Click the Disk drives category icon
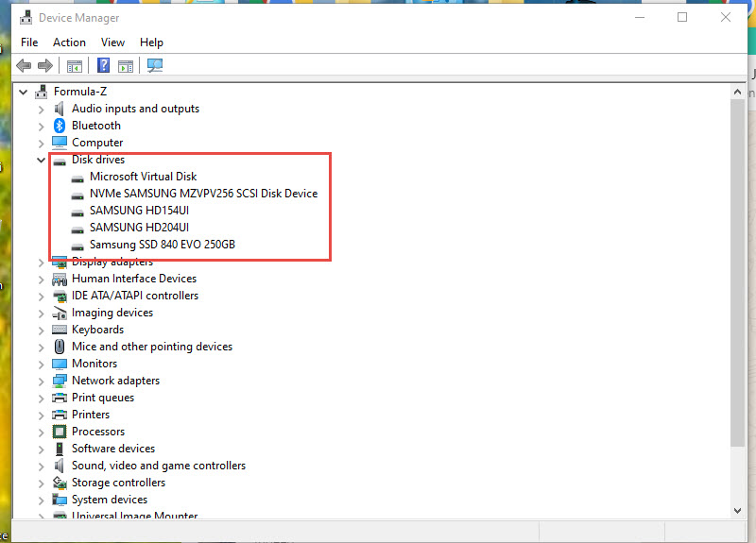 pyautogui.click(x=60, y=162)
